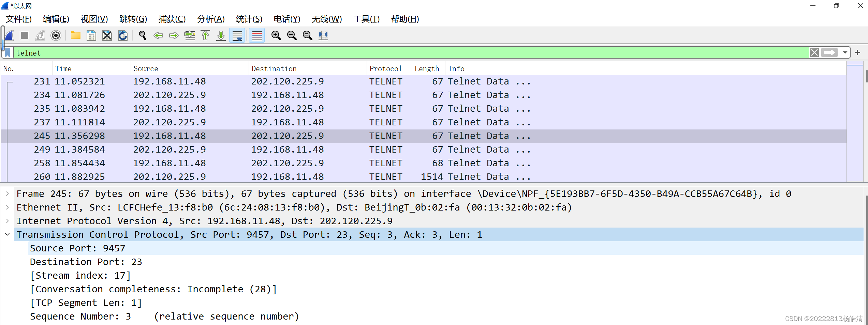Jump to first packet
This screenshot has height=325, width=868.
[x=205, y=35]
